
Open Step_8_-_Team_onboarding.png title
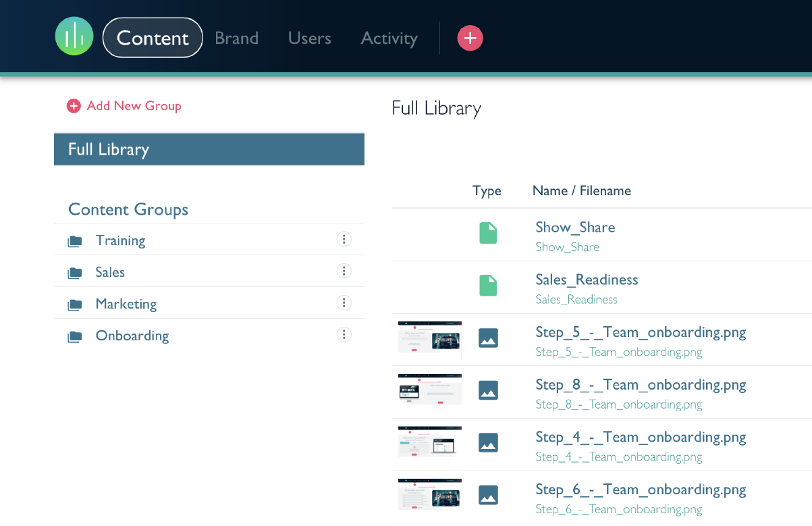(x=641, y=385)
